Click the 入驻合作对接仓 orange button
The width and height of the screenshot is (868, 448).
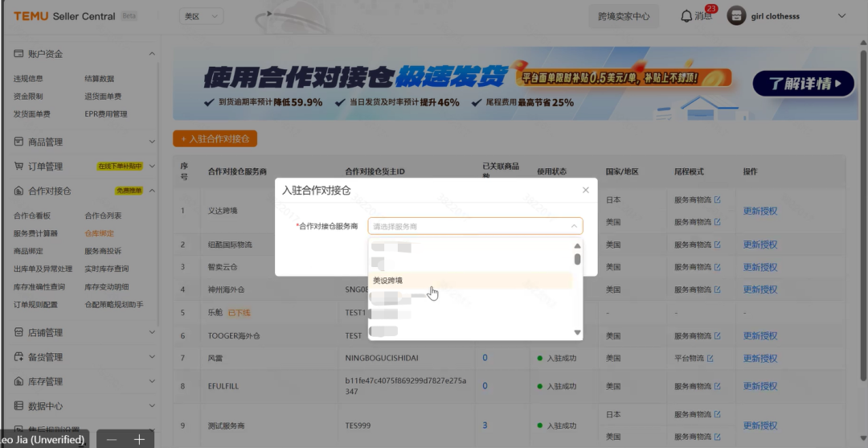[x=215, y=139]
